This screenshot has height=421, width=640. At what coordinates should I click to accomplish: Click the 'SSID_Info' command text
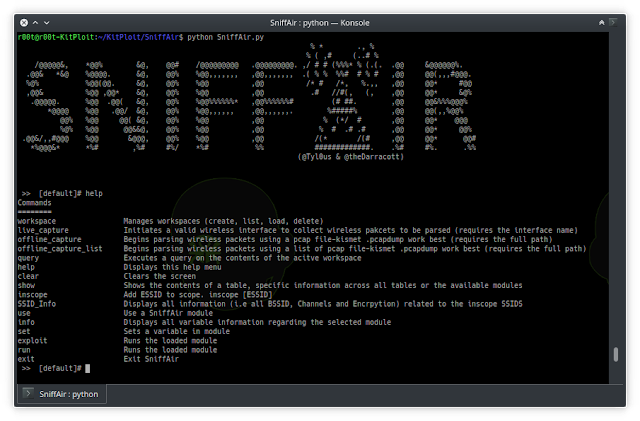click(x=37, y=304)
